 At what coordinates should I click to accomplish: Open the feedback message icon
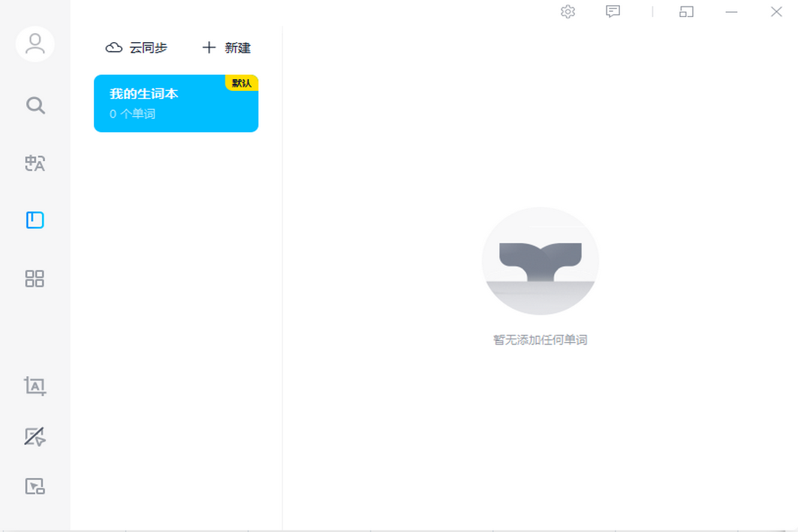click(613, 12)
